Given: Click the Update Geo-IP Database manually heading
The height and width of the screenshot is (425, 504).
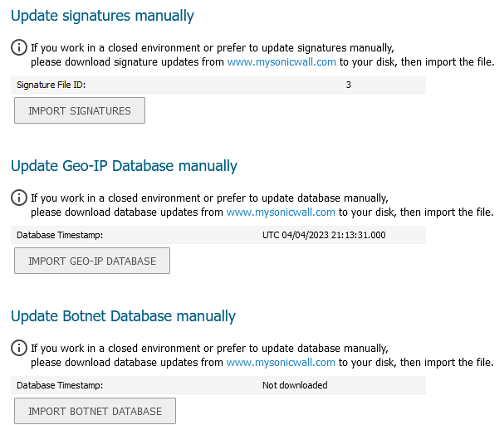Looking at the screenshot, I should (124, 166).
